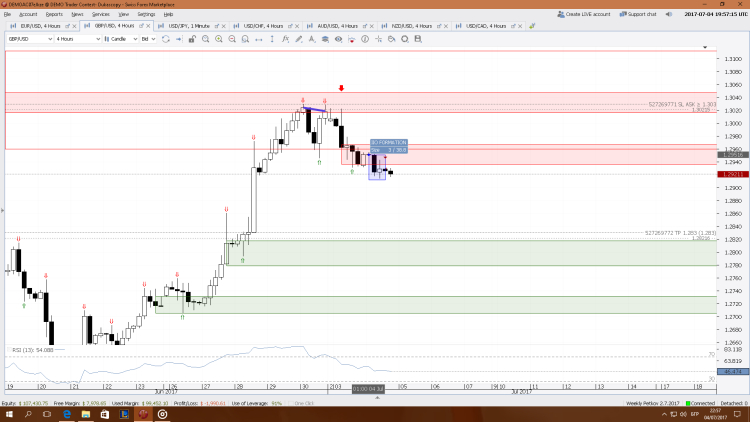
Task: Click the save chart disk icon
Action: pyautogui.click(x=418, y=39)
